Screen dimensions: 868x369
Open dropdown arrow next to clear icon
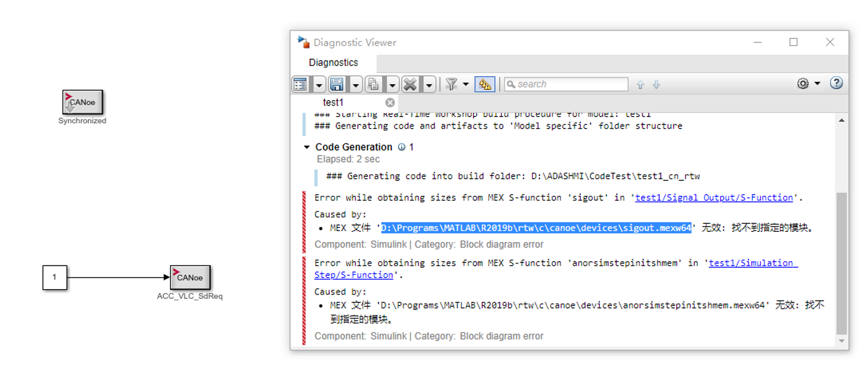pos(429,85)
